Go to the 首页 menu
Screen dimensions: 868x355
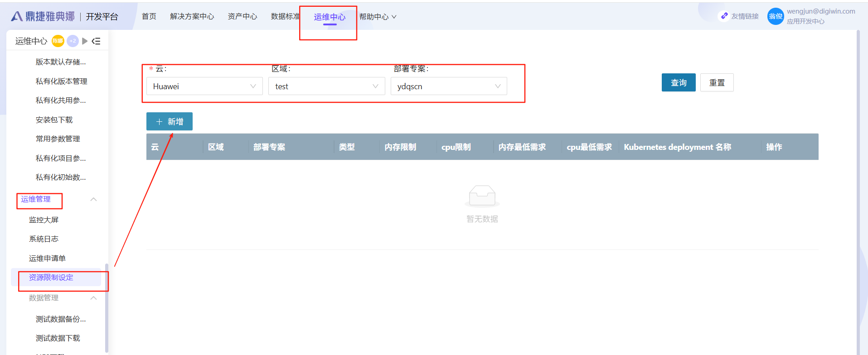pos(149,16)
